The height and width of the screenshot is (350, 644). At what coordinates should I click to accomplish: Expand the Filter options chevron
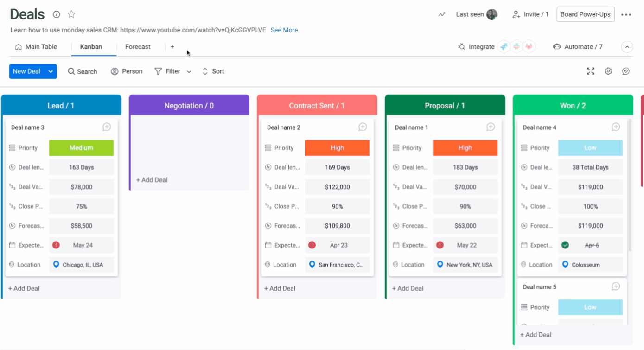coord(189,71)
